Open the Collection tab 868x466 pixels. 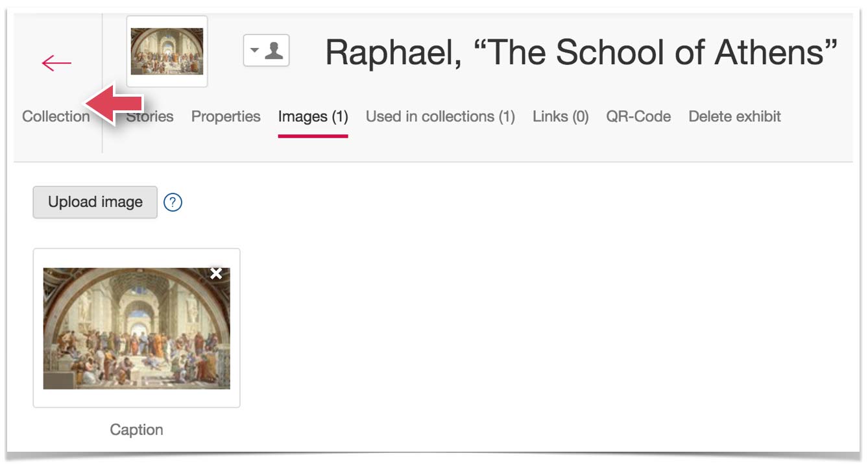point(56,117)
